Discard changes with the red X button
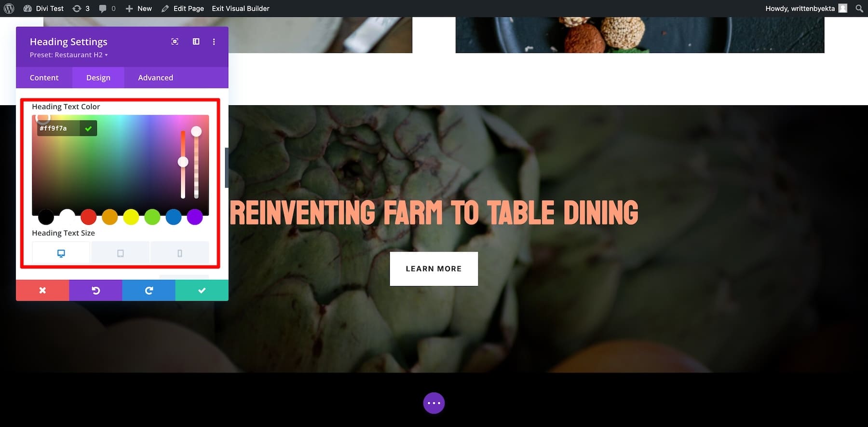The image size is (868, 427). point(42,290)
